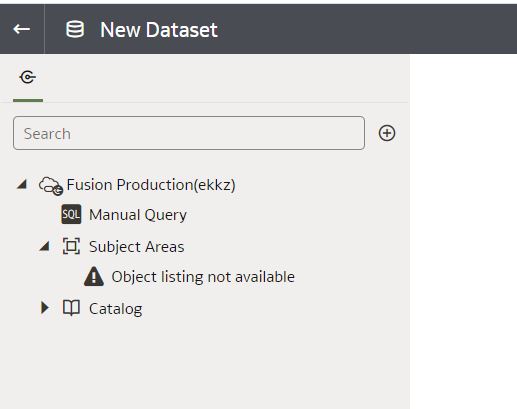
Task: Select the Manual Query item
Action: [138, 215]
